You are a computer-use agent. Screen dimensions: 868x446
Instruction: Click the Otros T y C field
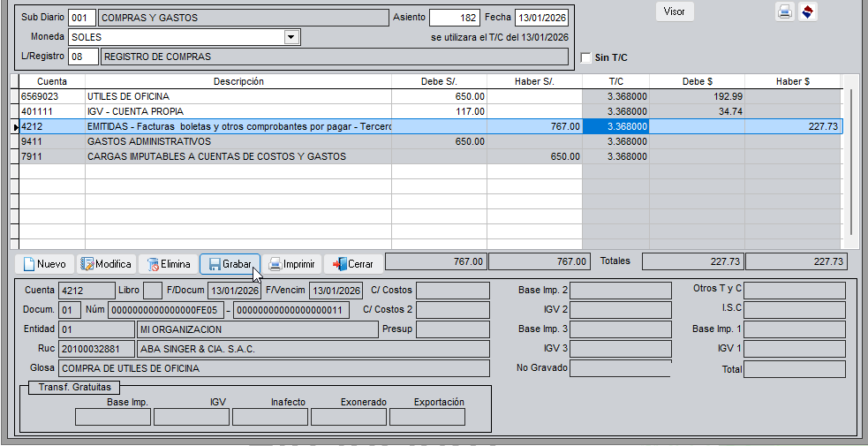click(795, 291)
